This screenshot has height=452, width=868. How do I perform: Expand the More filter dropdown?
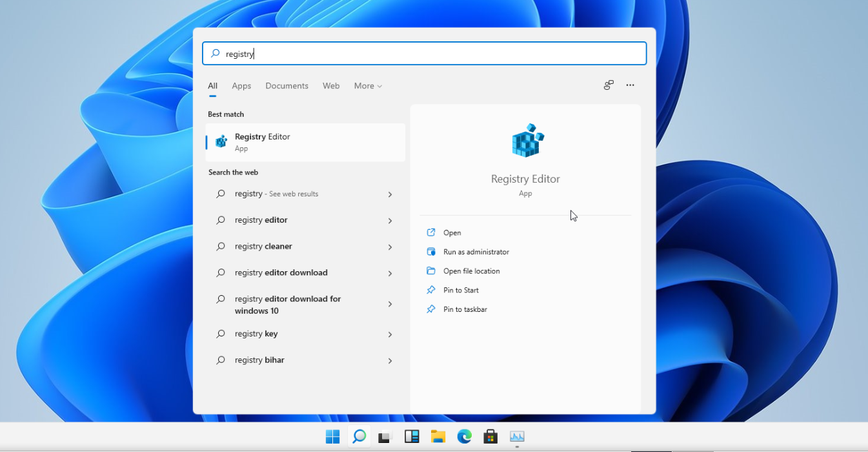click(367, 85)
